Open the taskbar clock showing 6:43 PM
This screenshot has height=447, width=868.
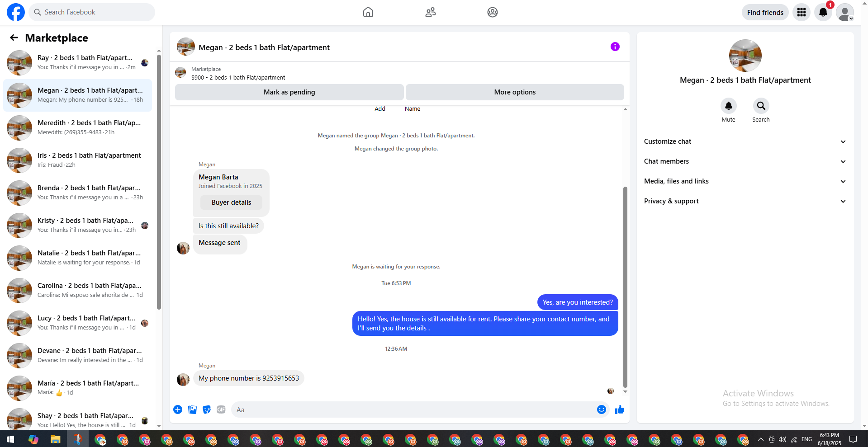point(829,439)
